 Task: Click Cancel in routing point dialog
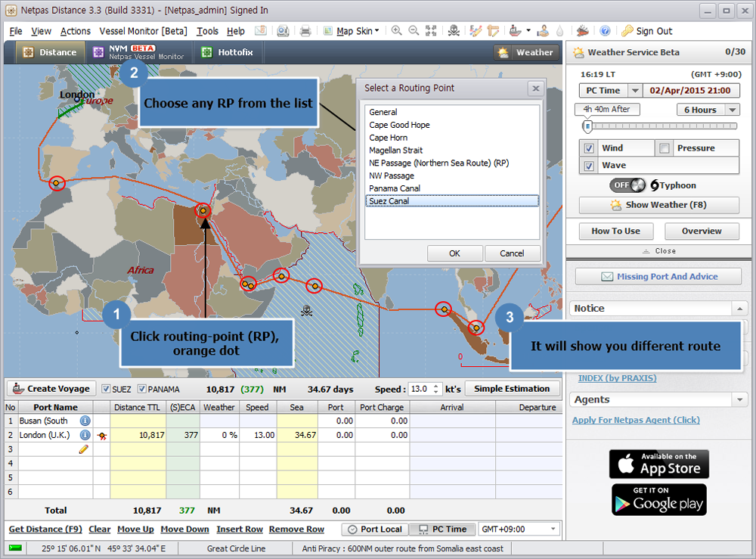pyautogui.click(x=512, y=253)
